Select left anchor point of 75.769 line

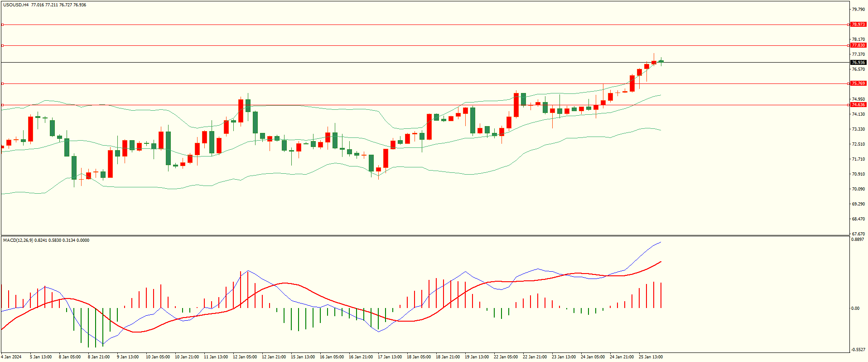point(2,83)
